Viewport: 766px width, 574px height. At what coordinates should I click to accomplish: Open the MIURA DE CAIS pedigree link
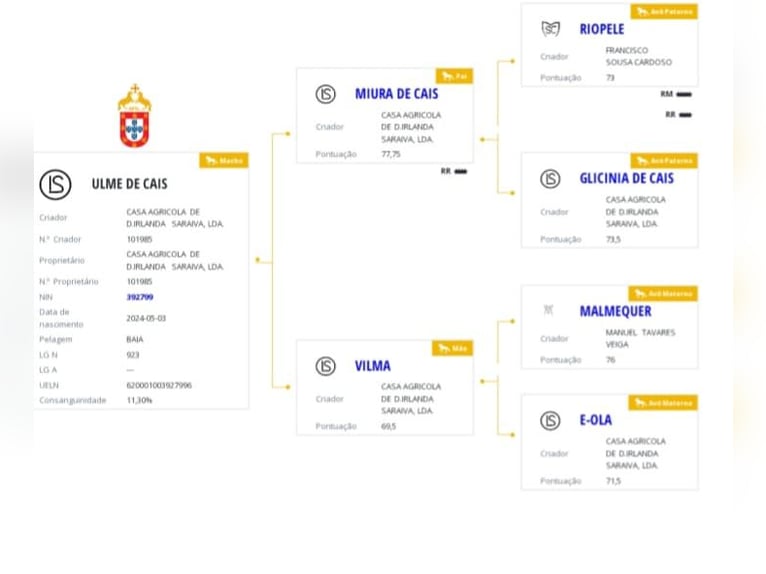pos(396,94)
